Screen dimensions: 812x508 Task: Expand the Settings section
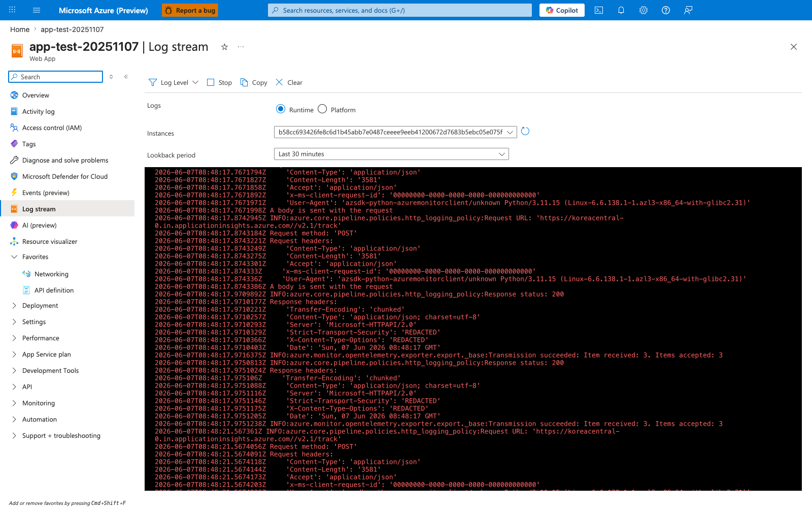[x=14, y=322]
